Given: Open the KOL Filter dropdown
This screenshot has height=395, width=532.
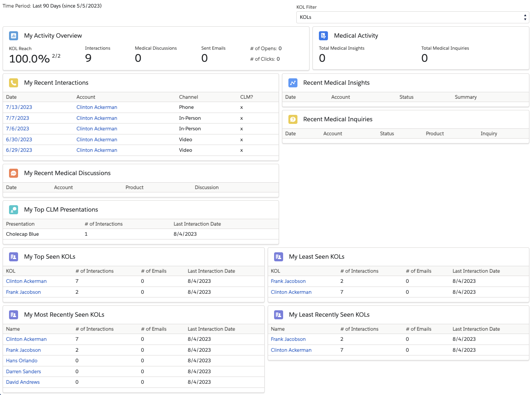Looking at the screenshot, I should tap(412, 17).
